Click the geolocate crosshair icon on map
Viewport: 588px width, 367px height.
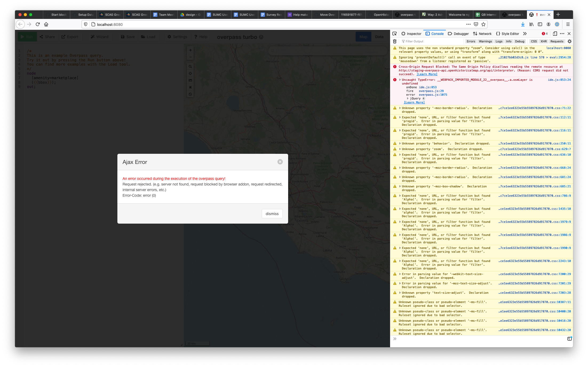coord(190,73)
